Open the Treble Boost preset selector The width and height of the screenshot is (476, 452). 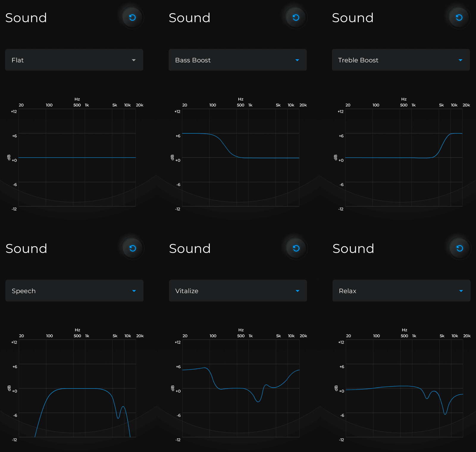[x=401, y=60]
